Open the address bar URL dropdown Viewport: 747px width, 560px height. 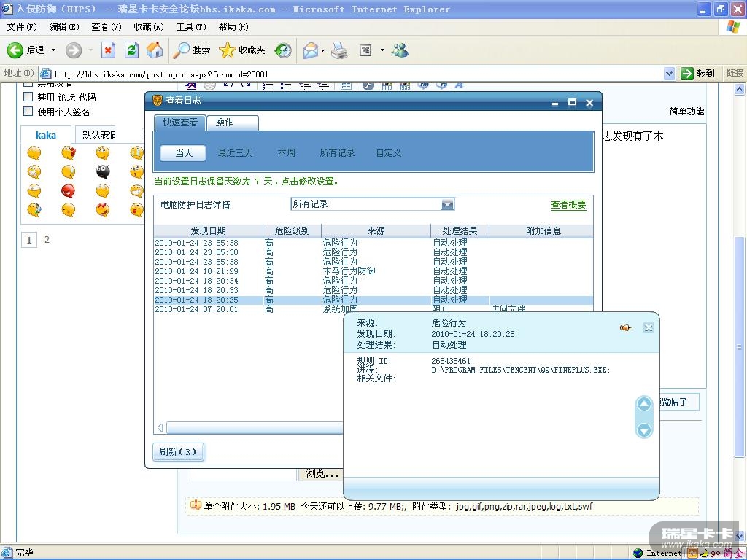pyautogui.click(x=669, y=74)
